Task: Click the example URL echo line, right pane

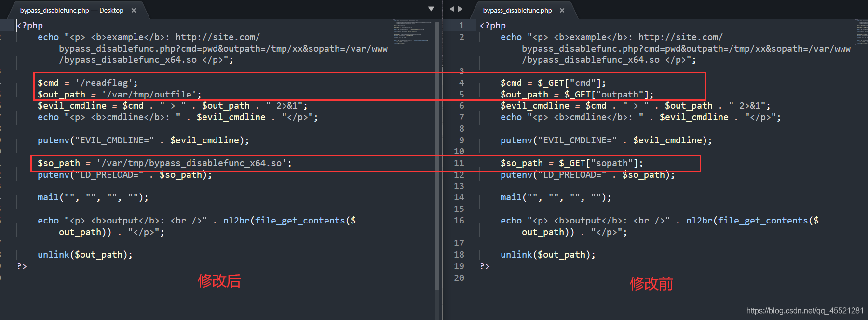Action: coord(676,49)
